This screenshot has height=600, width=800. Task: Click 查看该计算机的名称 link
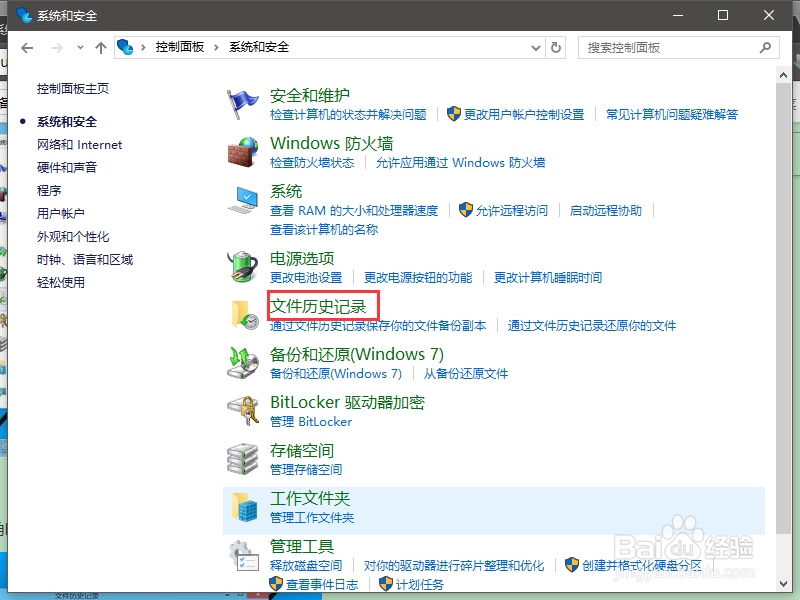coord(324,230)
